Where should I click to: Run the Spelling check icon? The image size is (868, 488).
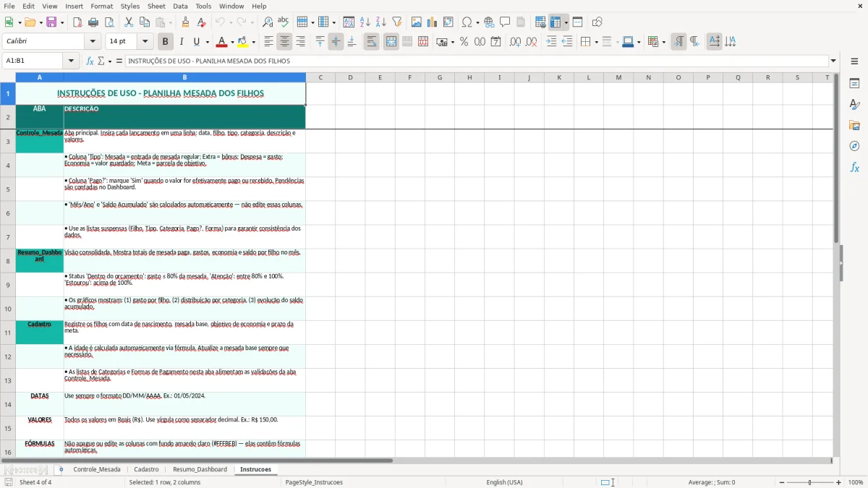point(283,22)
